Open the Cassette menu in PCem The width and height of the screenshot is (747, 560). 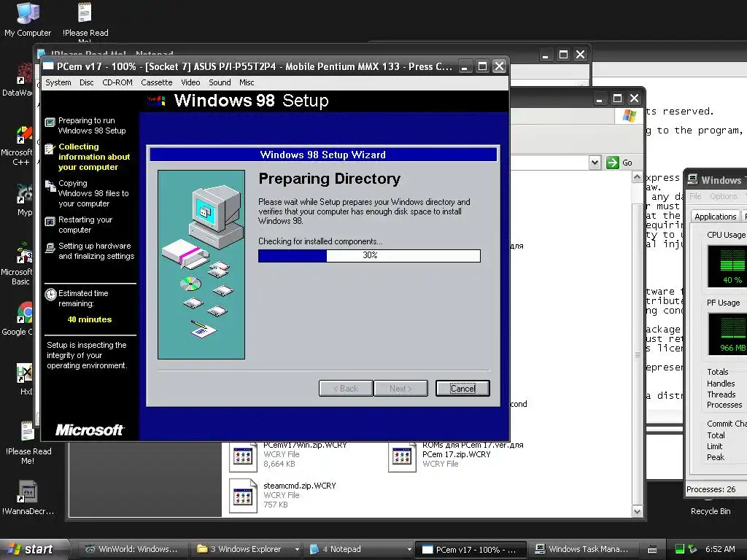(x=156, y=82)
